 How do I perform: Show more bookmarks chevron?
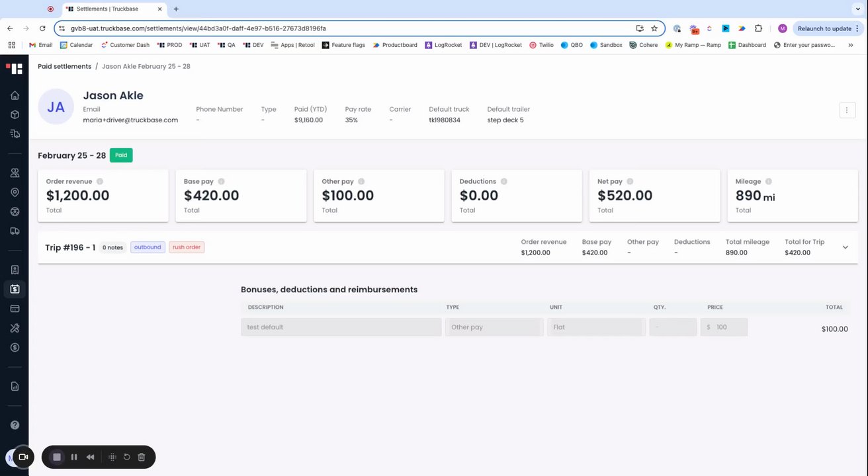850,45
